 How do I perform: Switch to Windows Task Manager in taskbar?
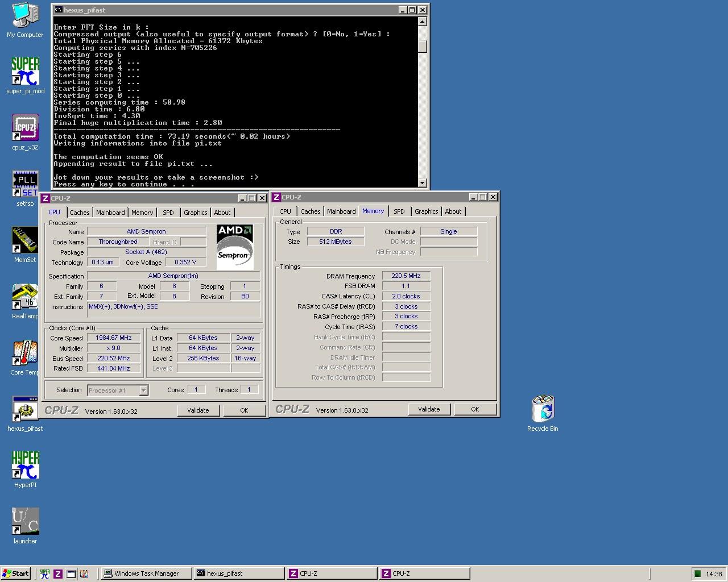click(x=146, y=573)
